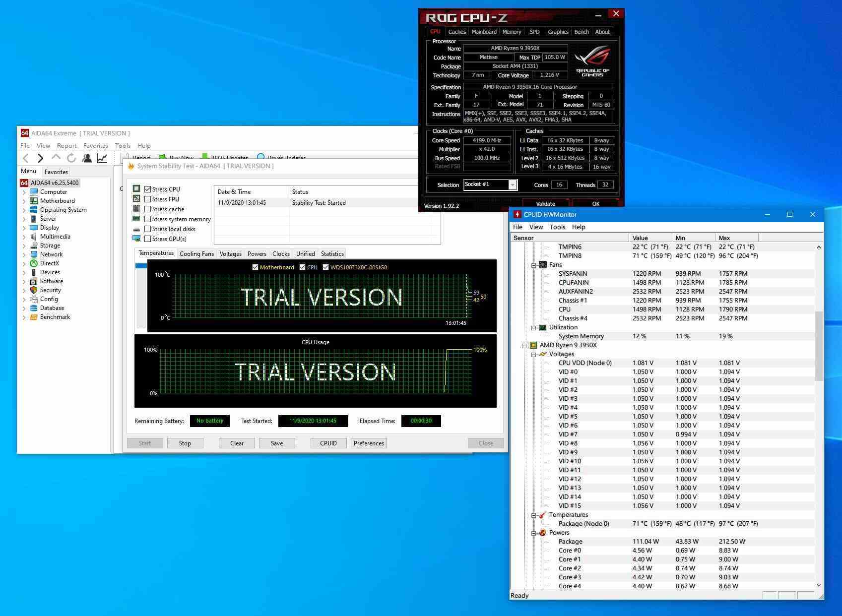Open Preferences in stability test
Screen dimensions: 842x616
[369, 443]
